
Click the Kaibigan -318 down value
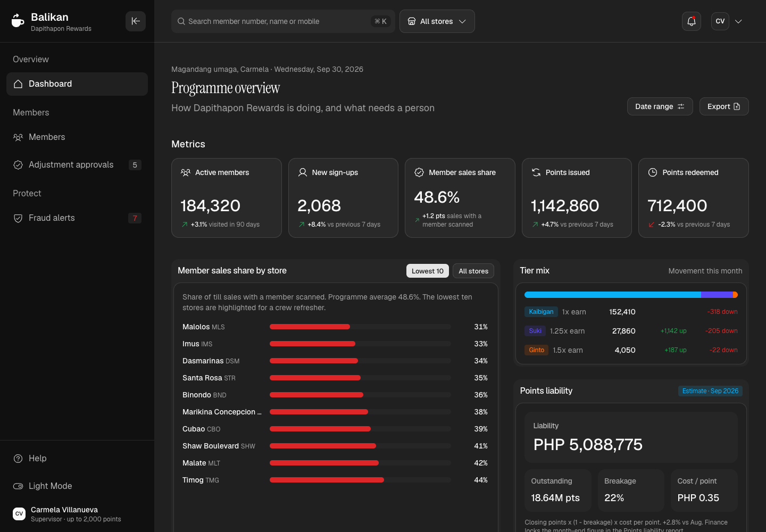coord(722,312)
